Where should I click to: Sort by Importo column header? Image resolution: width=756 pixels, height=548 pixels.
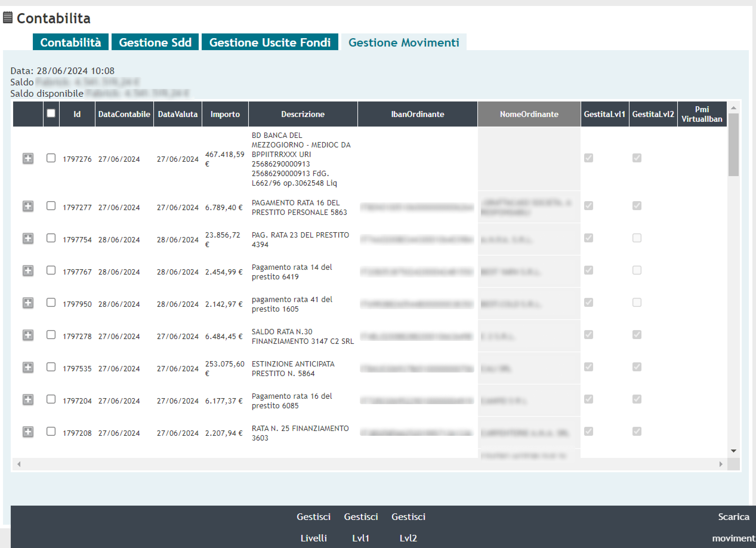(225, 114)
